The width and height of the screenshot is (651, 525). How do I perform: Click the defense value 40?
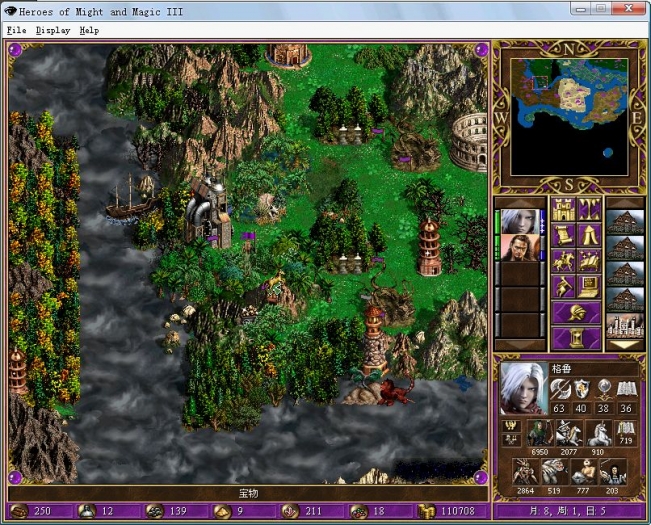coord(581,408)
